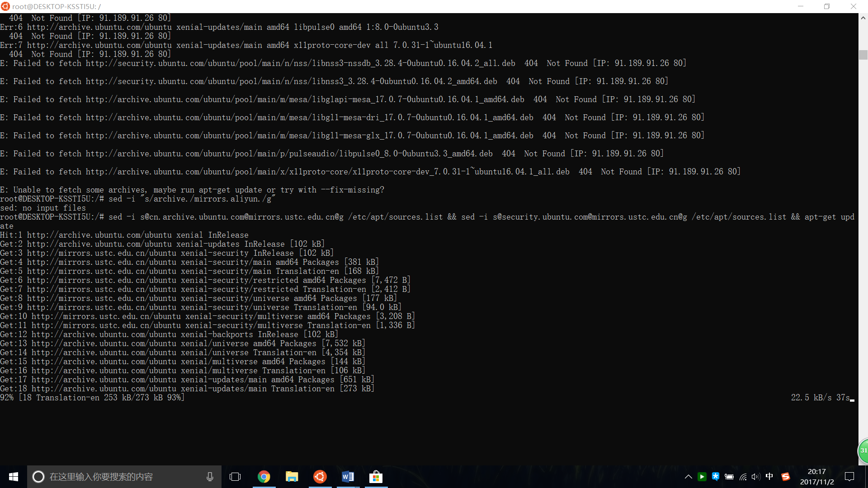Click the failed fetch libnss3-nssdb error line
The width and height of the screenshot is (868, 488).
click(343, 63)
